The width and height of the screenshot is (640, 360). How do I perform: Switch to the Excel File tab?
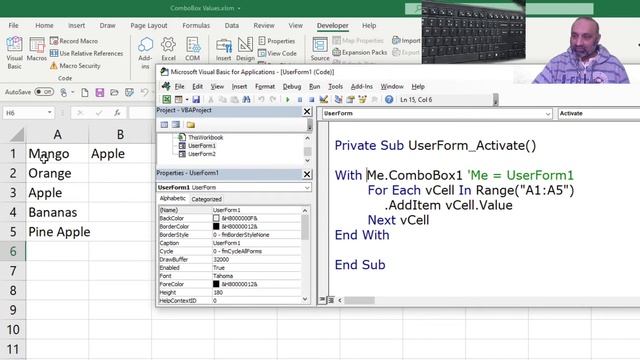[x=13, y=25]
